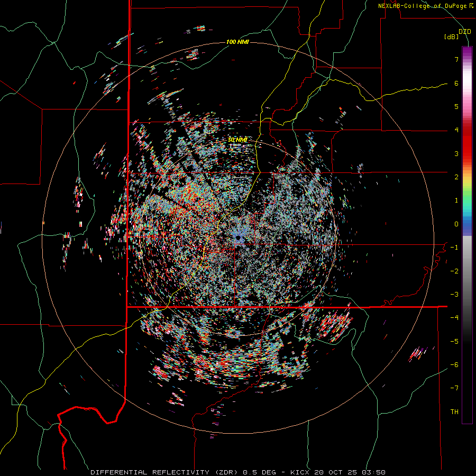Click the NEXLAB-College of DuPage watermark text
Image resolution: width=476 pixels, height=476 pixels.
click(x=425, y=6)
